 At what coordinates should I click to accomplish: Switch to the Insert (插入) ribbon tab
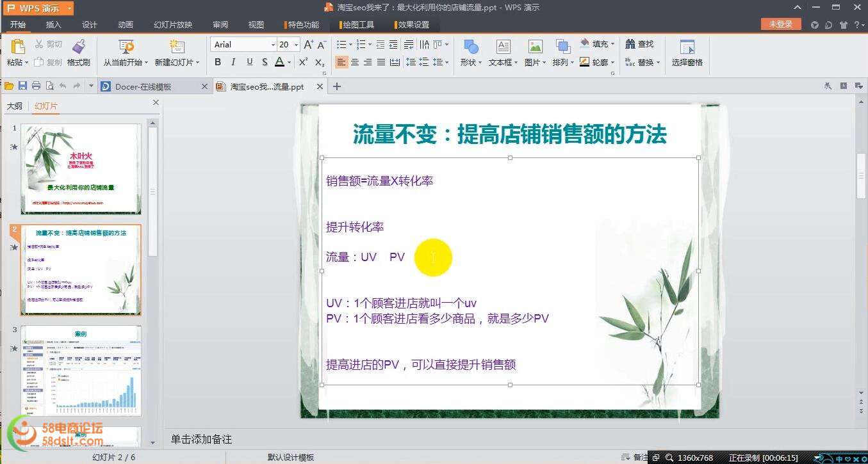54,24
